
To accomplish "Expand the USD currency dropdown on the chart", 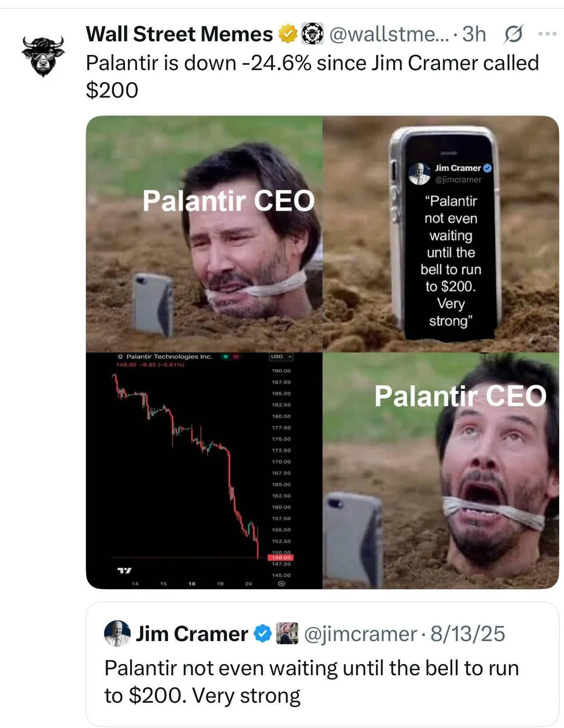I will (x=281, y=357).
